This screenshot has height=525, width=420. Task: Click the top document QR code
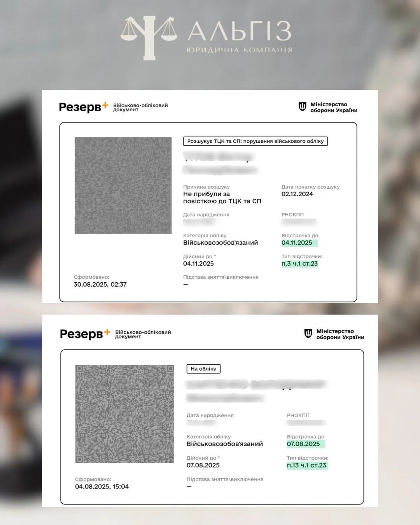[x=123, y=185]
